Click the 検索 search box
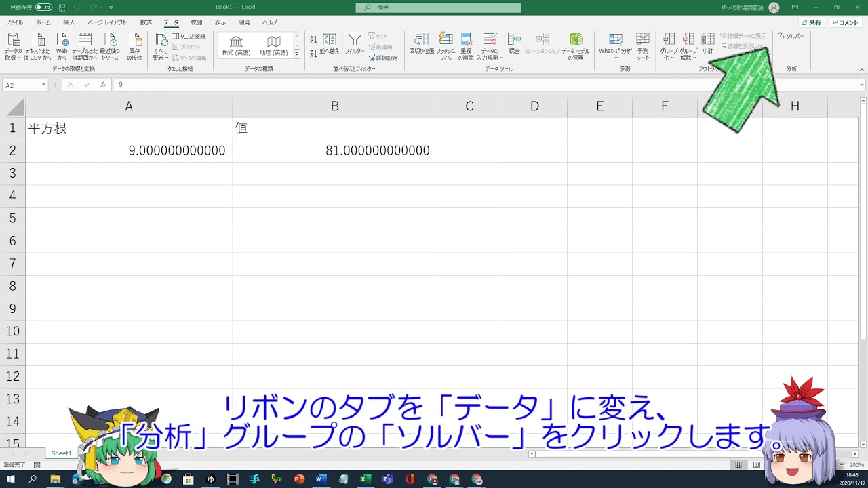This screenshot has height=488, width=868. (438, 7)
